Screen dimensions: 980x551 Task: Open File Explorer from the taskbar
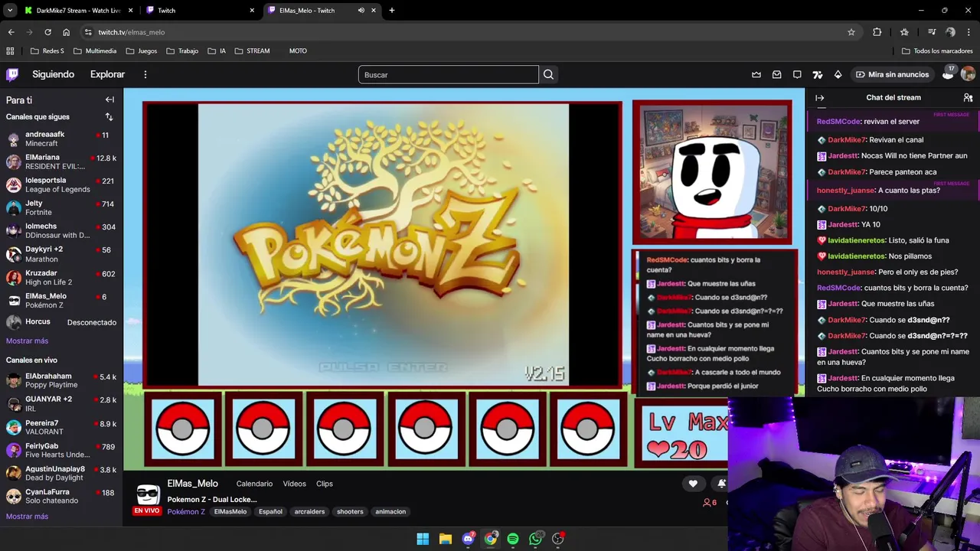pyautogui.click(x=446, y=539)
